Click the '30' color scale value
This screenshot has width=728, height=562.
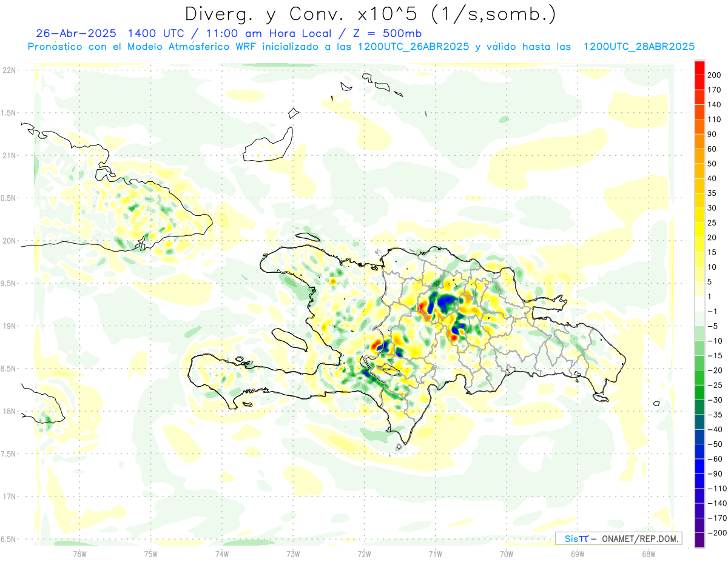coord(713,208)
